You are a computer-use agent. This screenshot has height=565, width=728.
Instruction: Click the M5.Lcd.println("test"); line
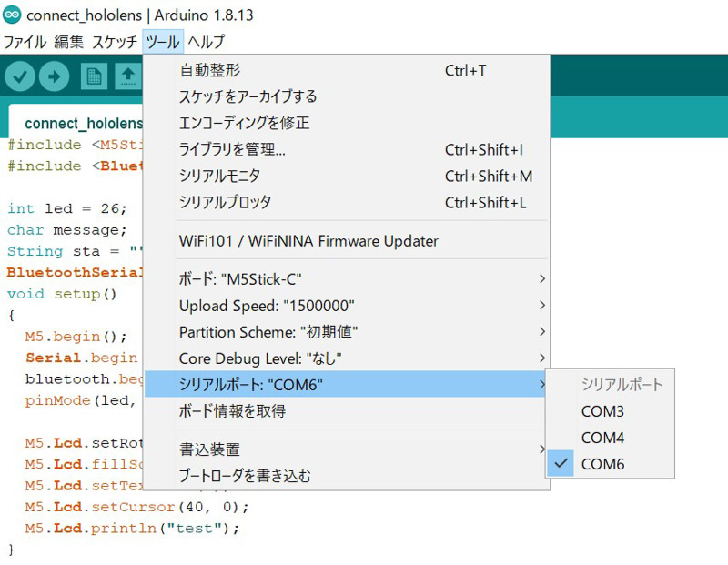132,529
